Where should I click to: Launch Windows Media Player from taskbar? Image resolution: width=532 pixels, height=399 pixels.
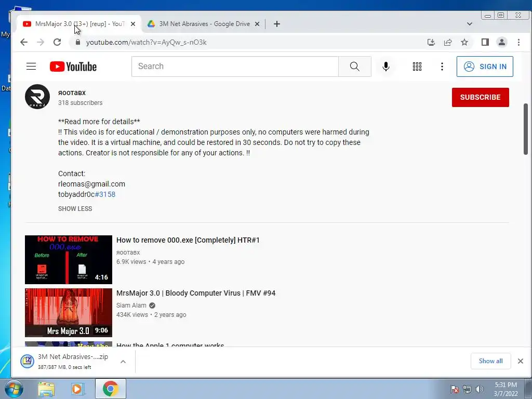coord(77,389)
